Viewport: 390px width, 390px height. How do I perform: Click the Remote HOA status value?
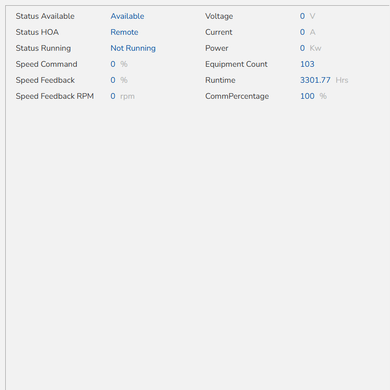coord(124,32)
